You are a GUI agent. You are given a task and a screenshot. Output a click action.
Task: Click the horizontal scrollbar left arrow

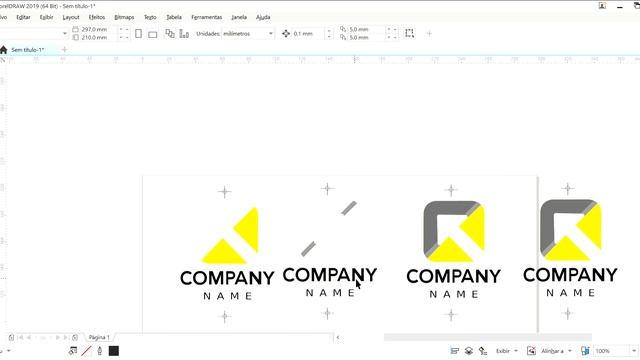point(338,338)
